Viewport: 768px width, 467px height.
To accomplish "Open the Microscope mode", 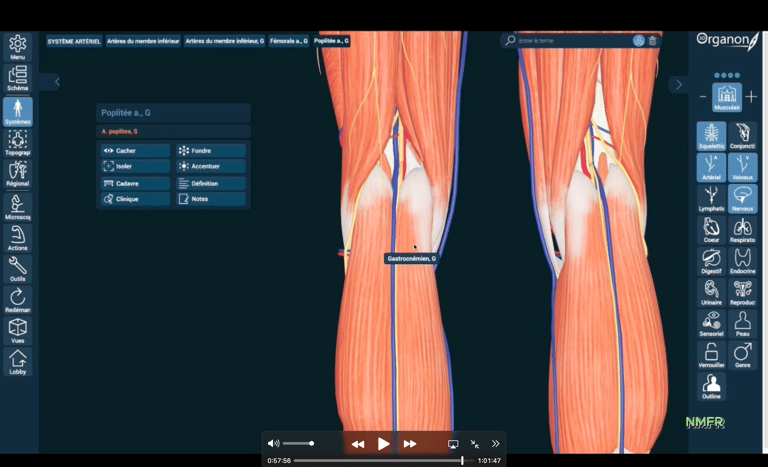I will pyautogui.click(x=18, y=207).
